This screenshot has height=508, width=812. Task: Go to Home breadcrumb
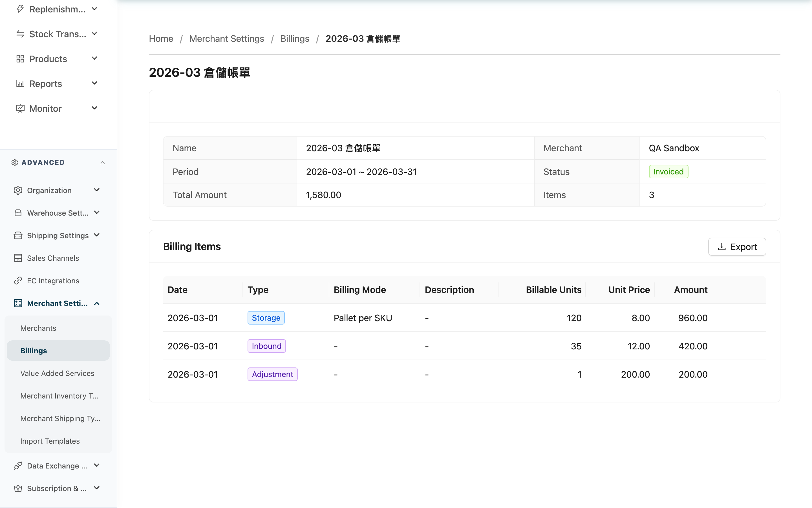pos(161,39)
